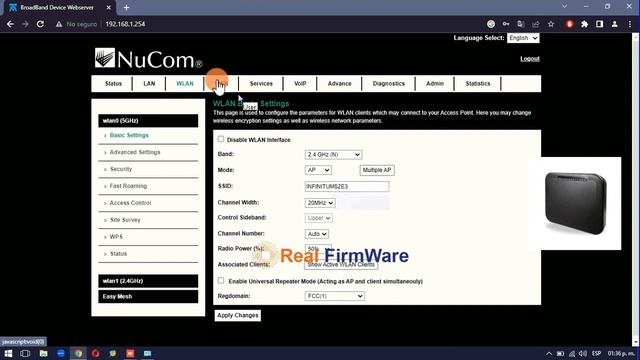Open the Radio Power percentage dropdown
640x360 pixels.
(318, 249)
